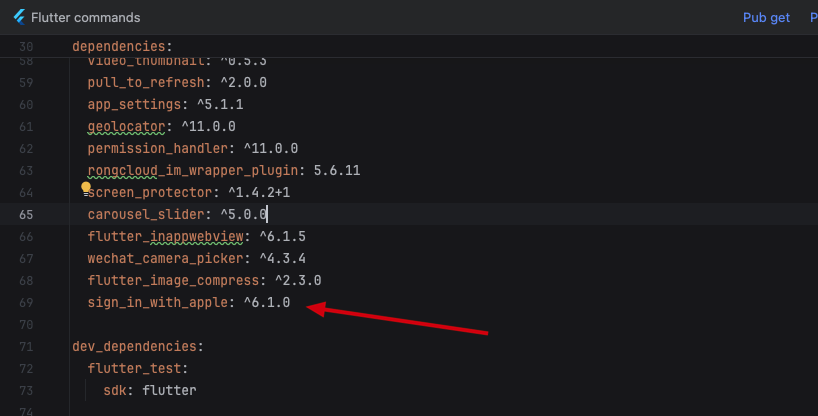Place cursor on sign_in_with_apple package name
Screen dimensions: 818x416
tap(158, 302)
